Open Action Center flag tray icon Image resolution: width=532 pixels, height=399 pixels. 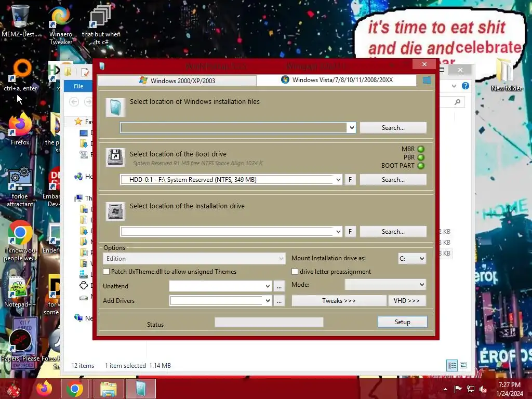[458, 389]
